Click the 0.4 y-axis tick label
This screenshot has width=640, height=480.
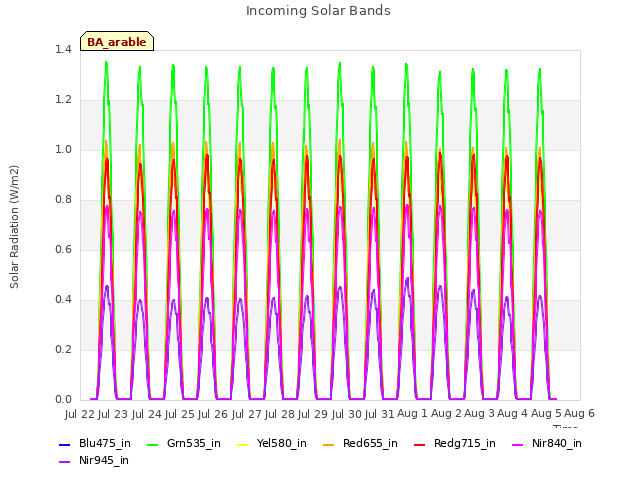pyautogui.click(x=63, y=300)
